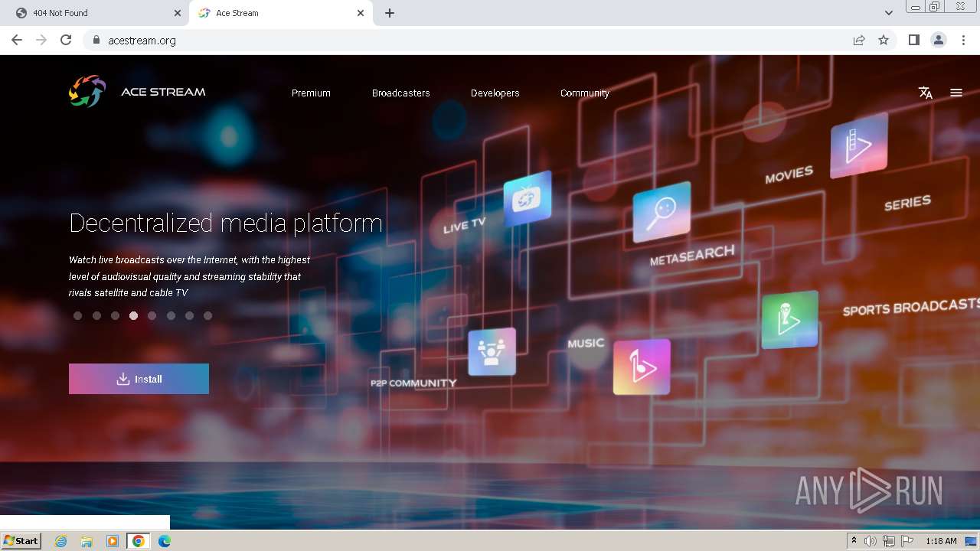Viewport: 980px width, 551px height.
Task: Open File Explorer from taskbar
Action: point(87,541)
